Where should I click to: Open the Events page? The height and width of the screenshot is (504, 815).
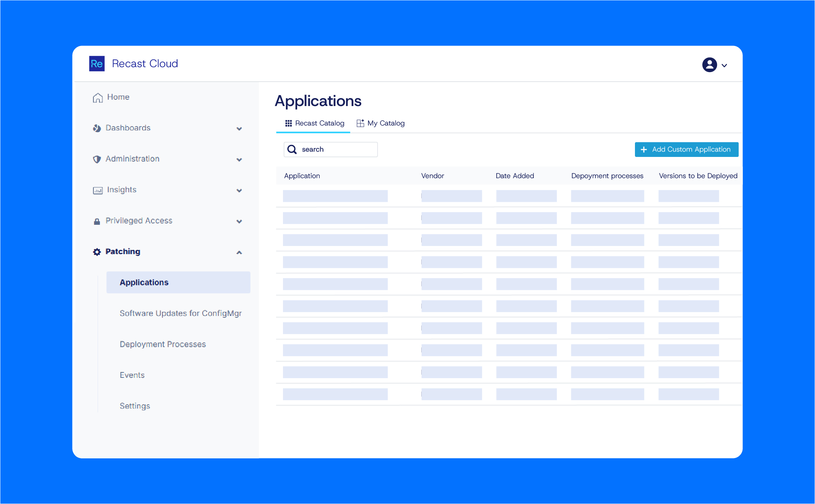pyautogui.click(x=132, y=375)
